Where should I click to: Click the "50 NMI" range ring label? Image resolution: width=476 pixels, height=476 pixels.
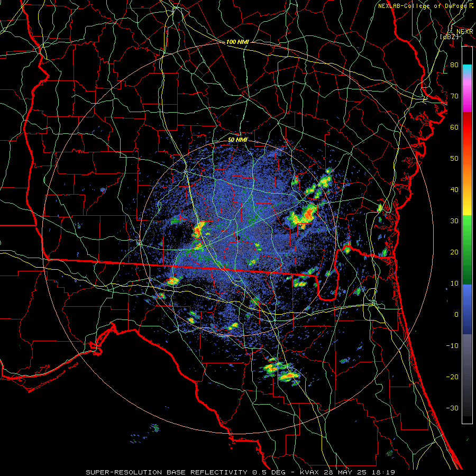[x=237, y=140]
